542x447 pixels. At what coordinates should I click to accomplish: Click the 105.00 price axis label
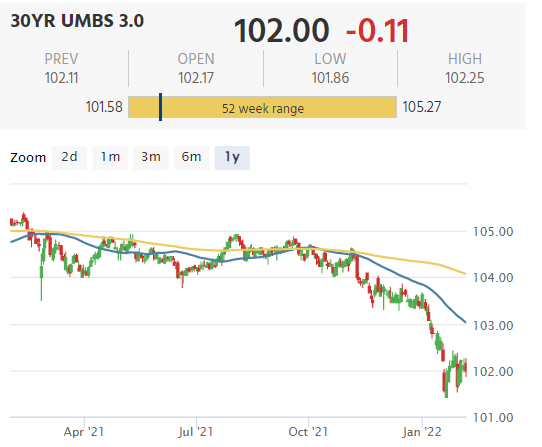493,232
